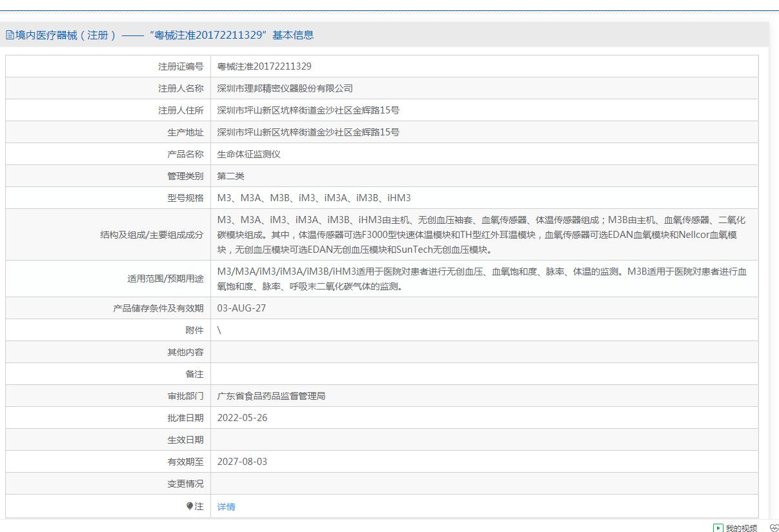This screenshot has height=532, width=779.
Task: Click the 注册人住所 address value
Action: pos(309,110)
